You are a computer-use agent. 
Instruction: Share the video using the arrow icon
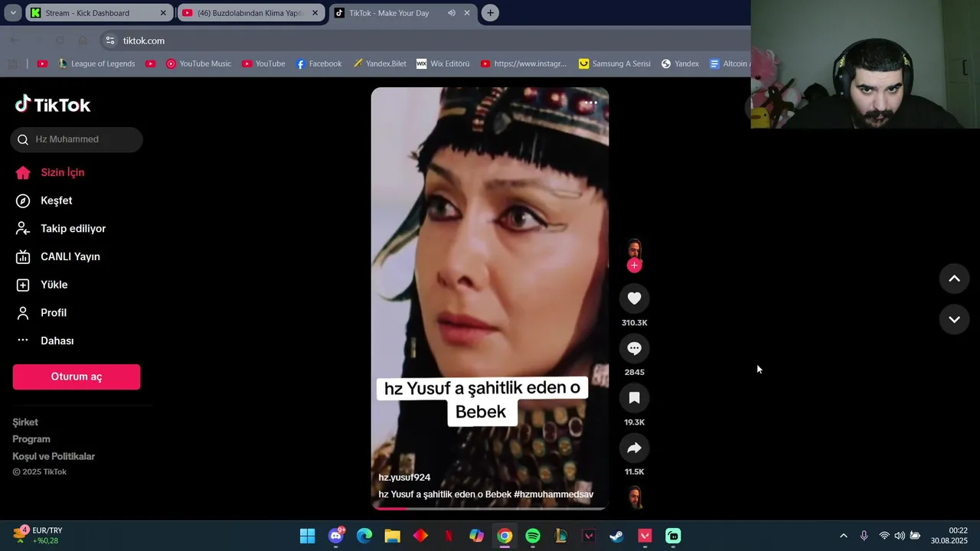634,448
